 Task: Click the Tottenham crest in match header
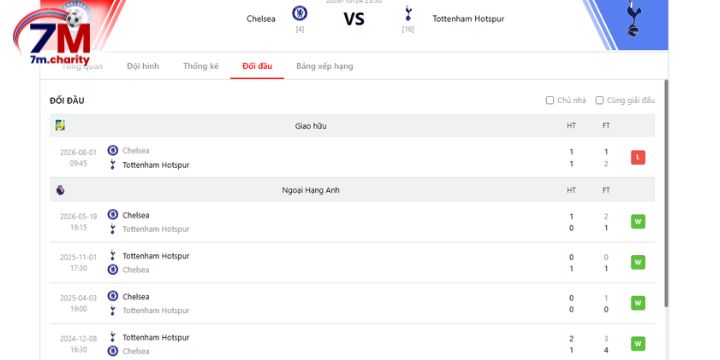click(x=407, y=13)
